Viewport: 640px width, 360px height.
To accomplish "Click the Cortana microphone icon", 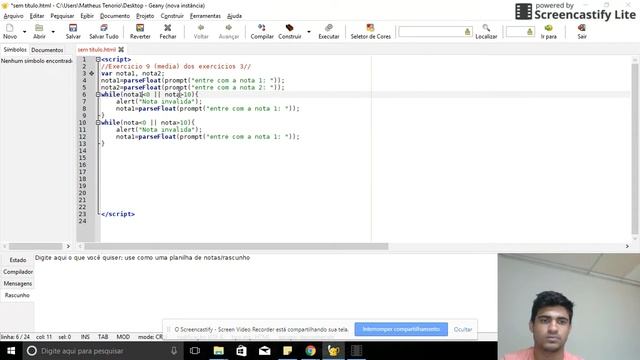I will point(174,351).
